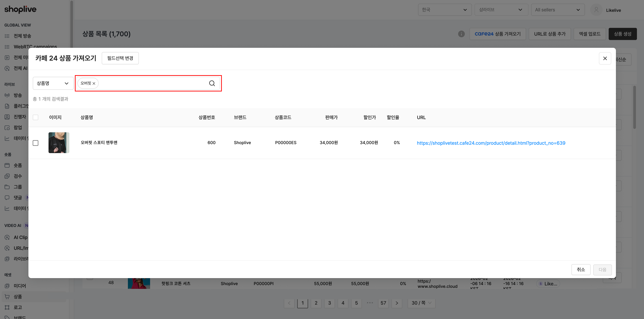Open 검수 sidebar item
Viewport: 644px width, 319px height.
pos(18,176)
